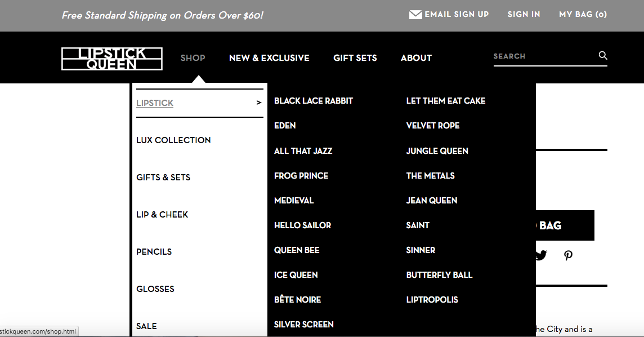
Task: Share on Twitter via bird icon
Action: 540,256
